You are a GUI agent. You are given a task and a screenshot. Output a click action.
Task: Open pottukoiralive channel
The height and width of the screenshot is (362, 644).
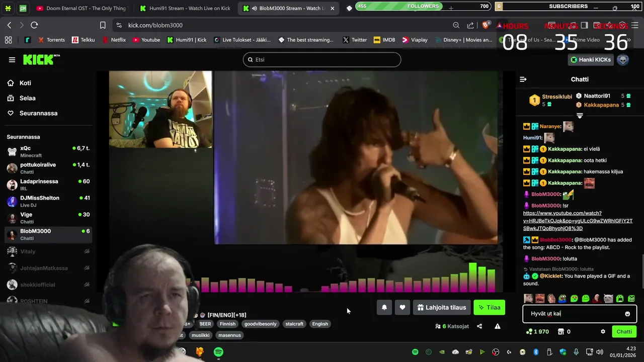tap(48, 168)
